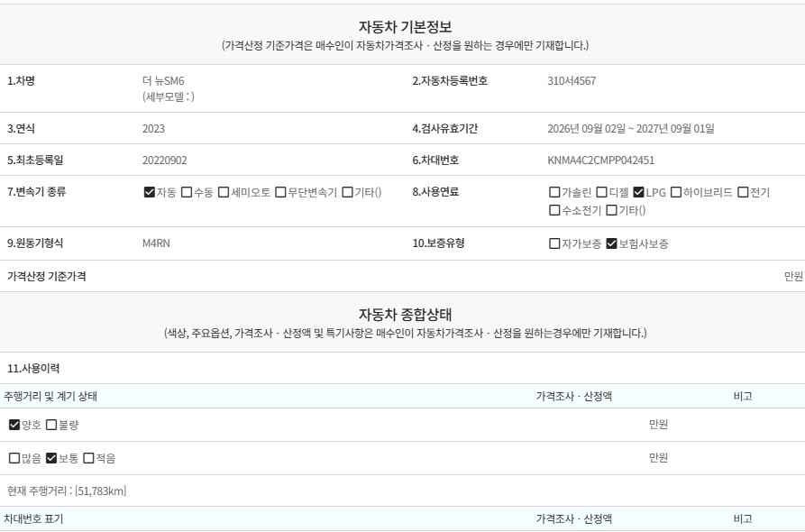805x532 pixels.
Task: Click the 3.연식 label
Action: click(x=21, y=128)
